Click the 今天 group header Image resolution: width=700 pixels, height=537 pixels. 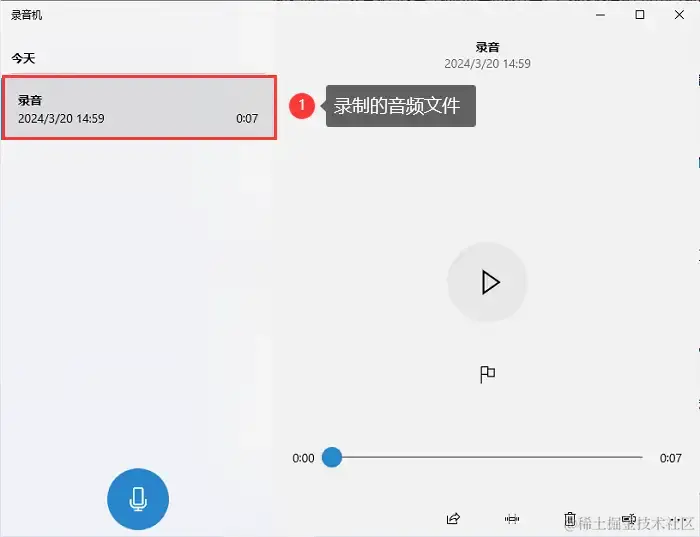(x=23, y=58)
